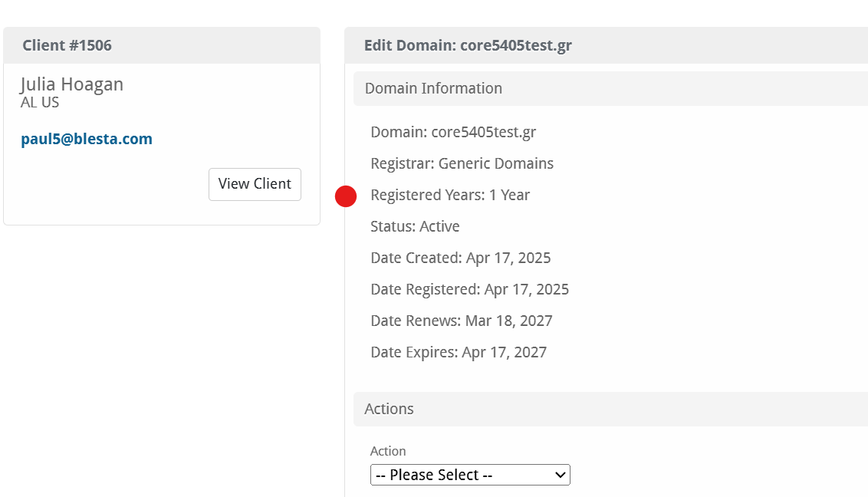Click the Domain Information section header

(433, 88)
